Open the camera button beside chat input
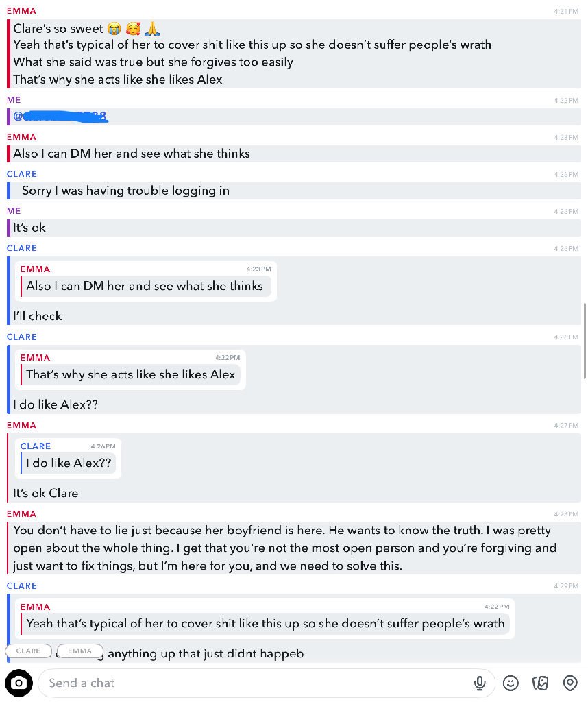Image resolution: width=588 pixels, height=702 pixels. coord(19,683)
